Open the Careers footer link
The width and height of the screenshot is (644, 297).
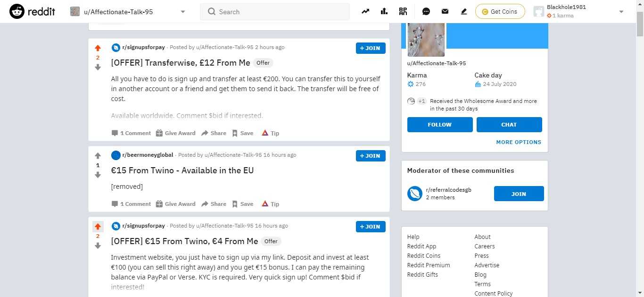coord(484,246)
